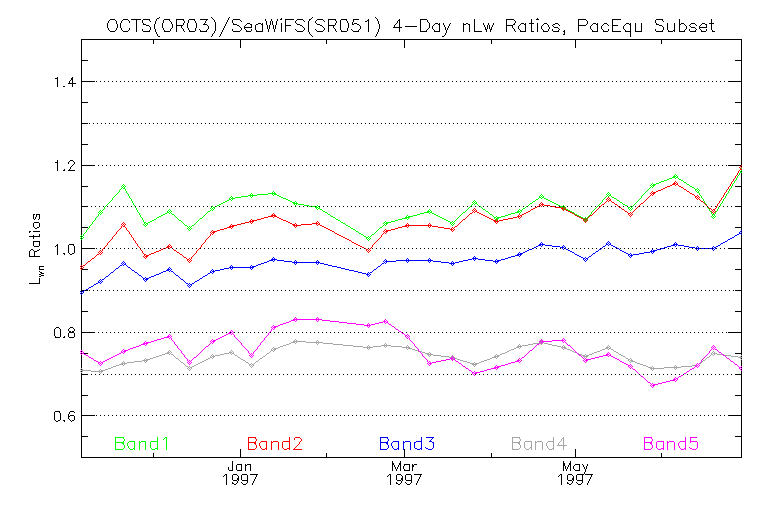
Task: Click the 0.6 y-axis tick label
Action: click(x=65, y=416)
